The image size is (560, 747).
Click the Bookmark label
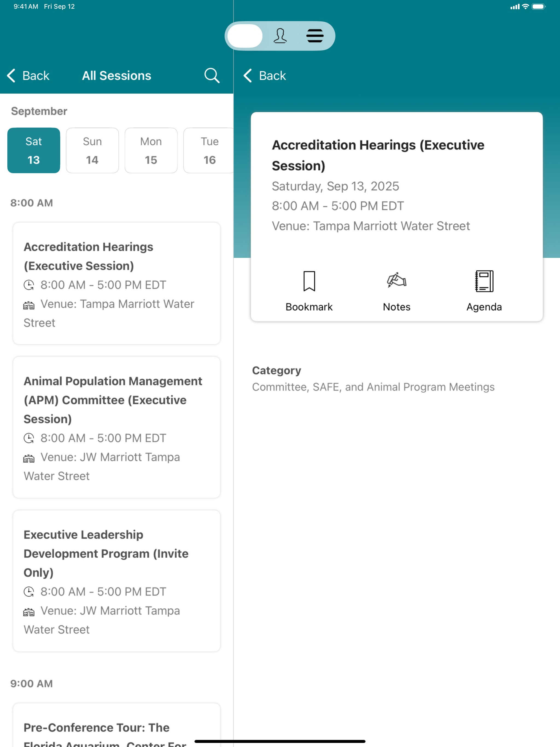(x=309, y=307)
